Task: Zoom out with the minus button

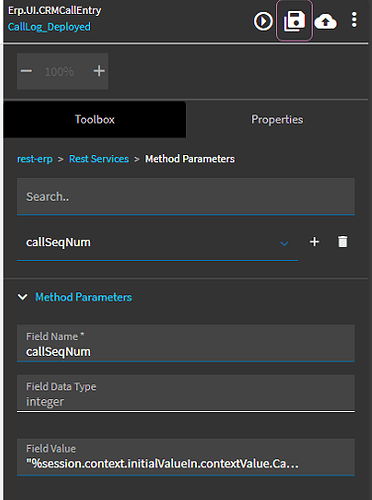Action: point(26,71)
